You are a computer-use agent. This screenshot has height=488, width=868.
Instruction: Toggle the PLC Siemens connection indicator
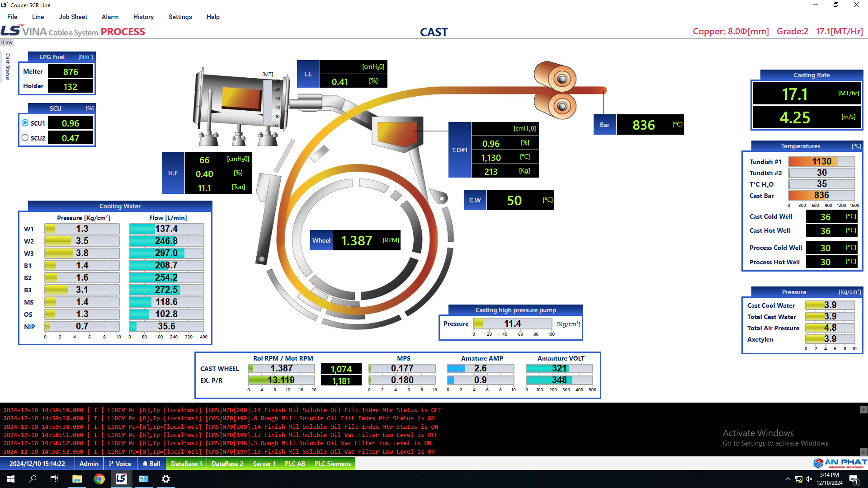(x=332, y=464)
